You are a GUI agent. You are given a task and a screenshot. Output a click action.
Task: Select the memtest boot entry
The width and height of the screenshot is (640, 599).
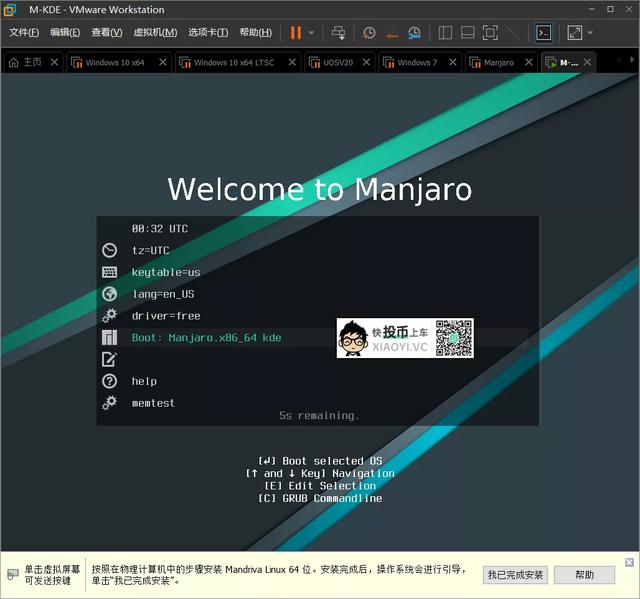(153, 403)
